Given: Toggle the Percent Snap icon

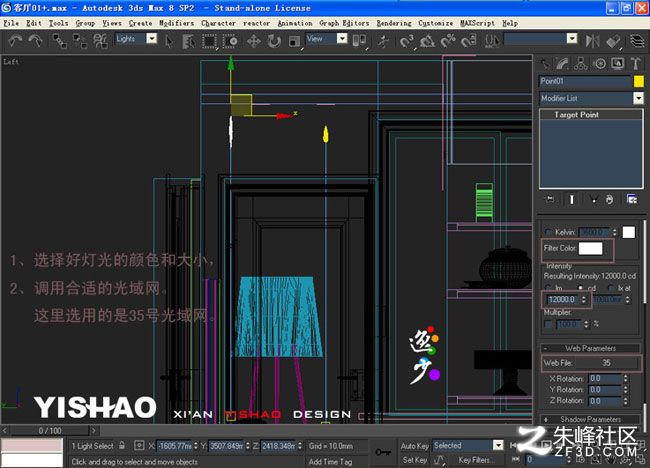Looking at the screenshot, I should [448, 41].
